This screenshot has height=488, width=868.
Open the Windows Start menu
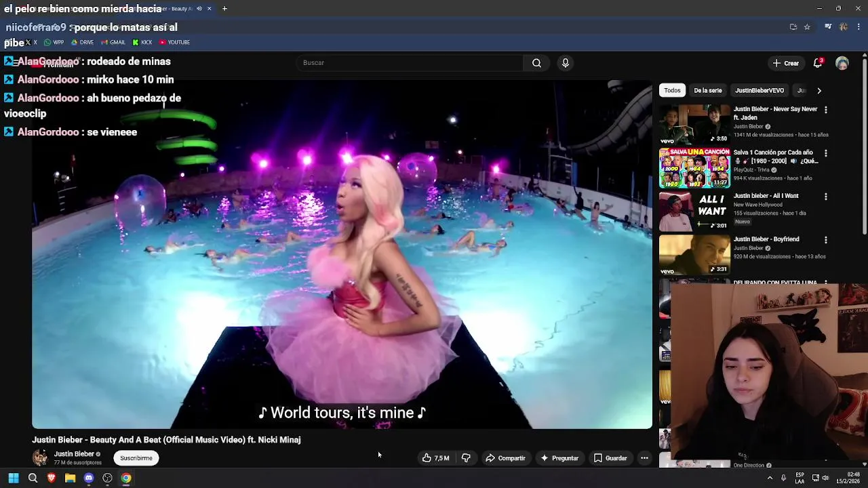14,479
